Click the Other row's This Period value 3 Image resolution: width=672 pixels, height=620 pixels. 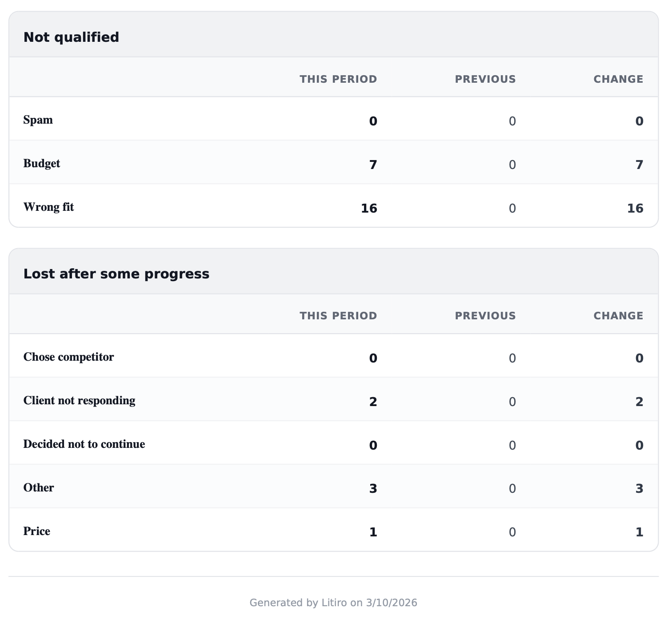[373, 489]
